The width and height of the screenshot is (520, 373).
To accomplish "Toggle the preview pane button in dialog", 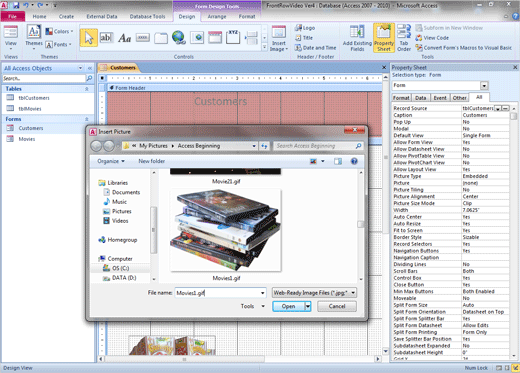I will point(338,161).
